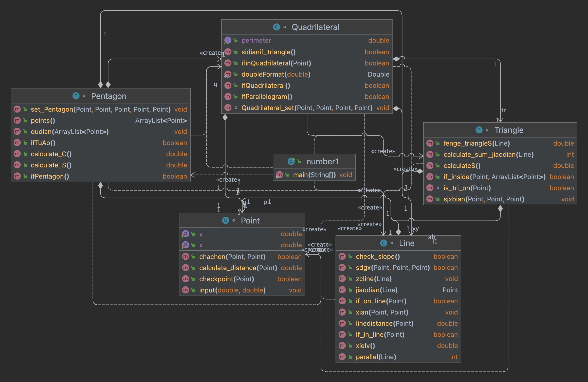Image resolution: width=588 pixels, height=382 pixels.
Task: Select parallel(Line) method in Line class
Action: (x=376, y=357)
